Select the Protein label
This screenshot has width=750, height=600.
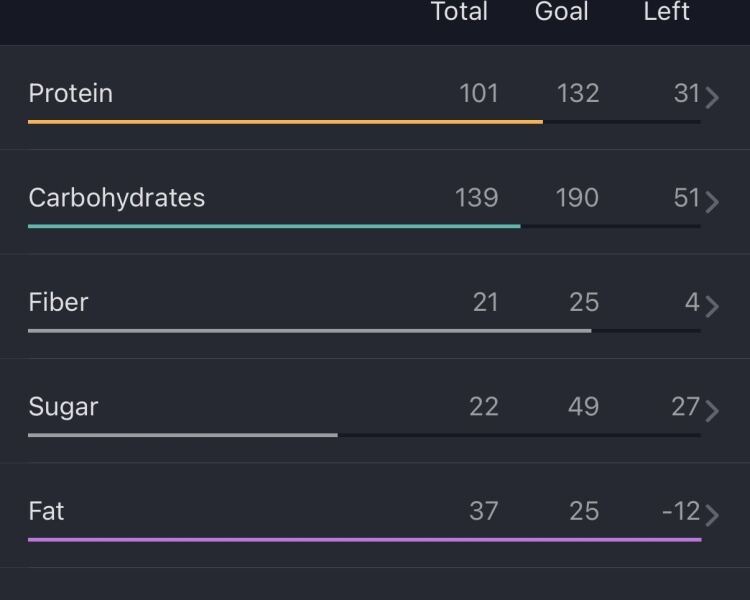click(70, 93)
